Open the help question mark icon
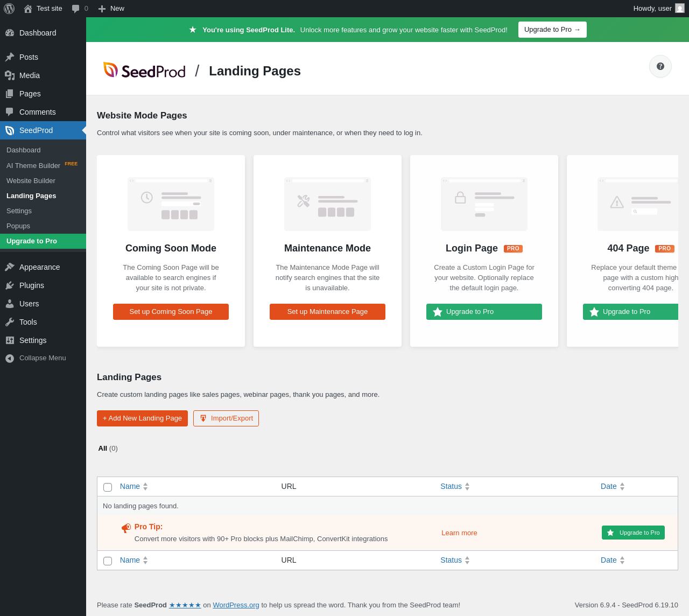This screenshot has height=616, width=689. click(660, 66)
